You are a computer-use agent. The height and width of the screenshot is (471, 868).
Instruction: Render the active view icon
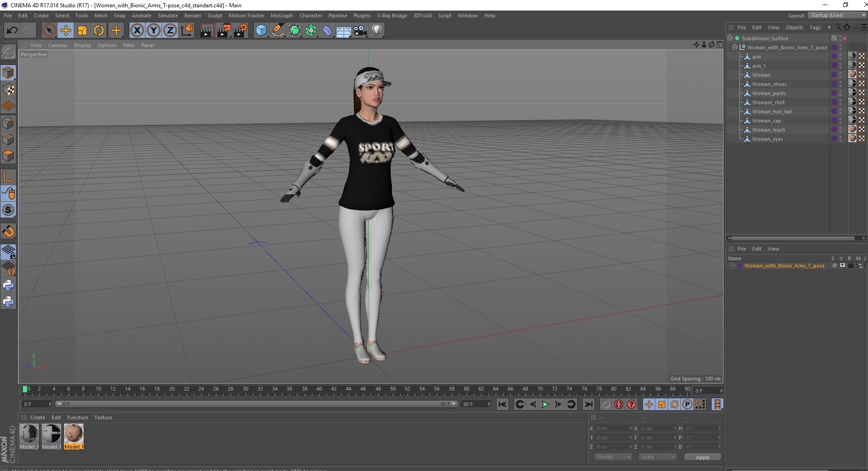click(207, 31)
